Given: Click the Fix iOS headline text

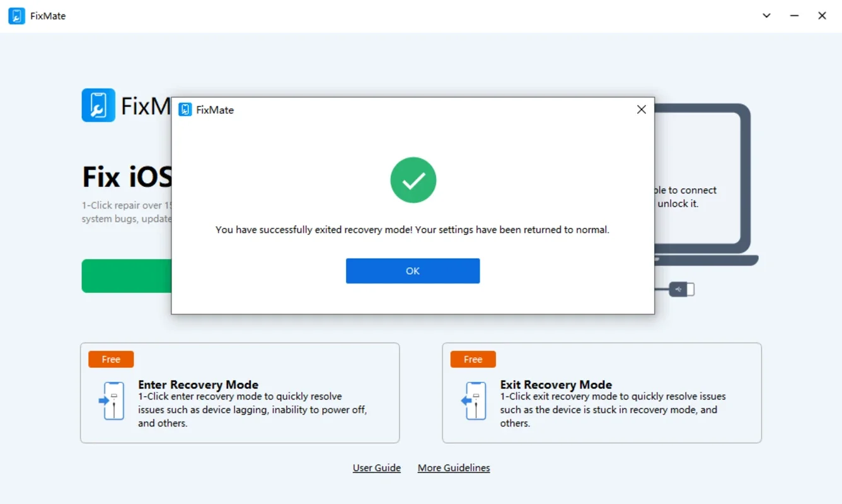Looking at the screenshot, I should 127,177.
